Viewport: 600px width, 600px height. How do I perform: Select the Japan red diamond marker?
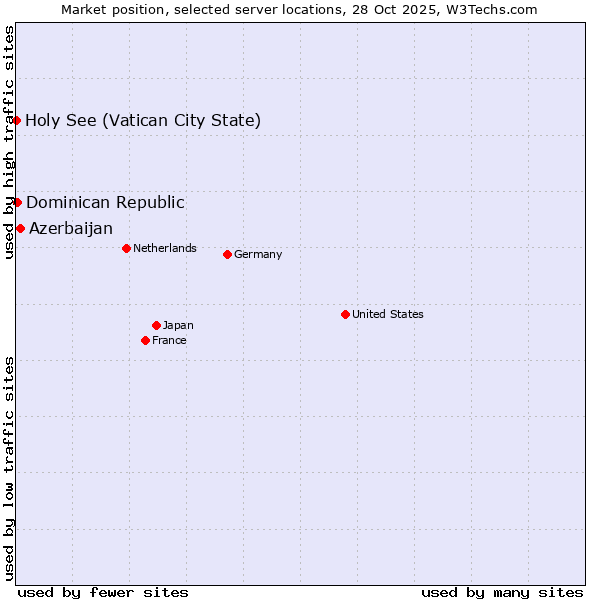tap(156, 325)
